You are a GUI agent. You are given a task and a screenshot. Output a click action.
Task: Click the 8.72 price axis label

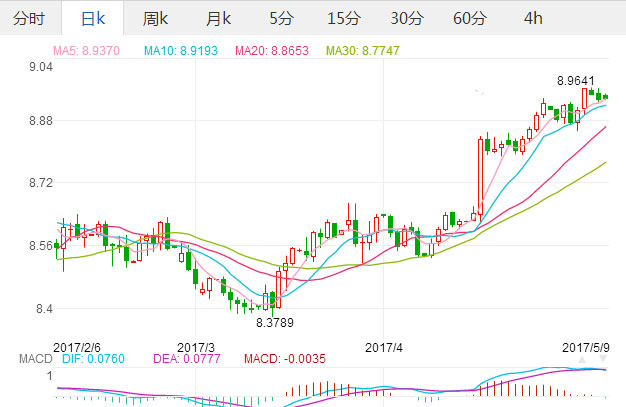(x=41, y=183)
